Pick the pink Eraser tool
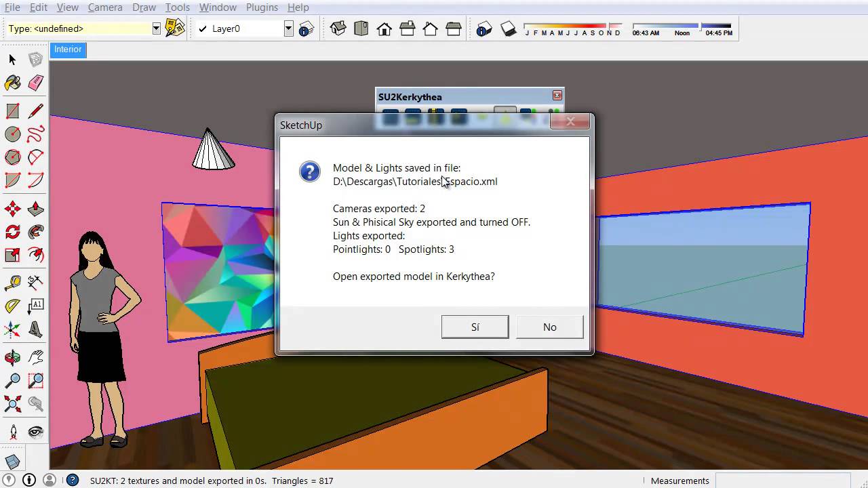 [x=35, y=83]
